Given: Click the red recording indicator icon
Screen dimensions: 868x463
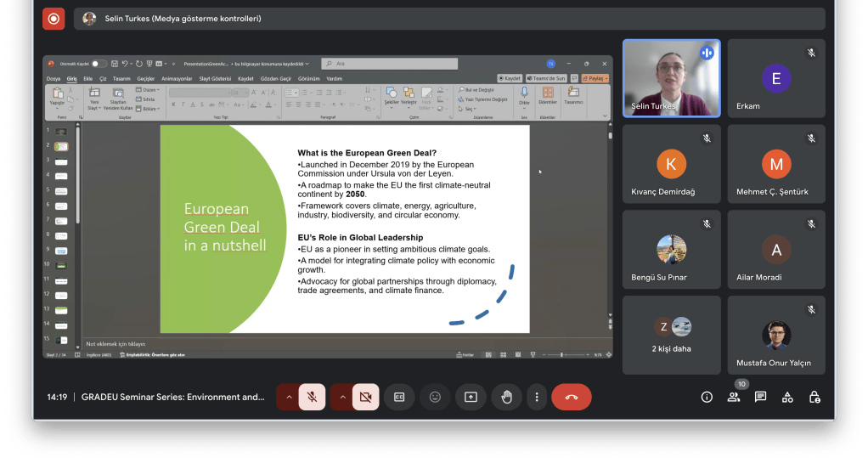Looking at the screenshot, I should (54, 18).
